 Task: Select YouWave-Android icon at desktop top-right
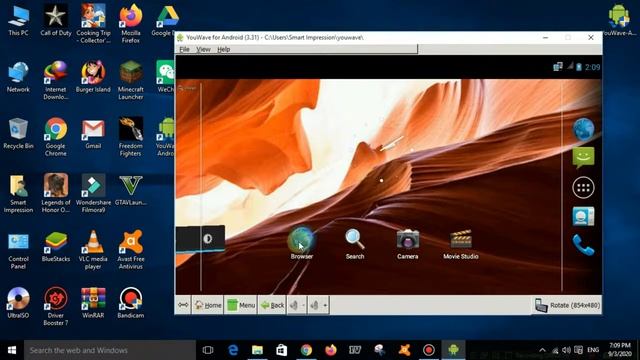click(619, 20)
